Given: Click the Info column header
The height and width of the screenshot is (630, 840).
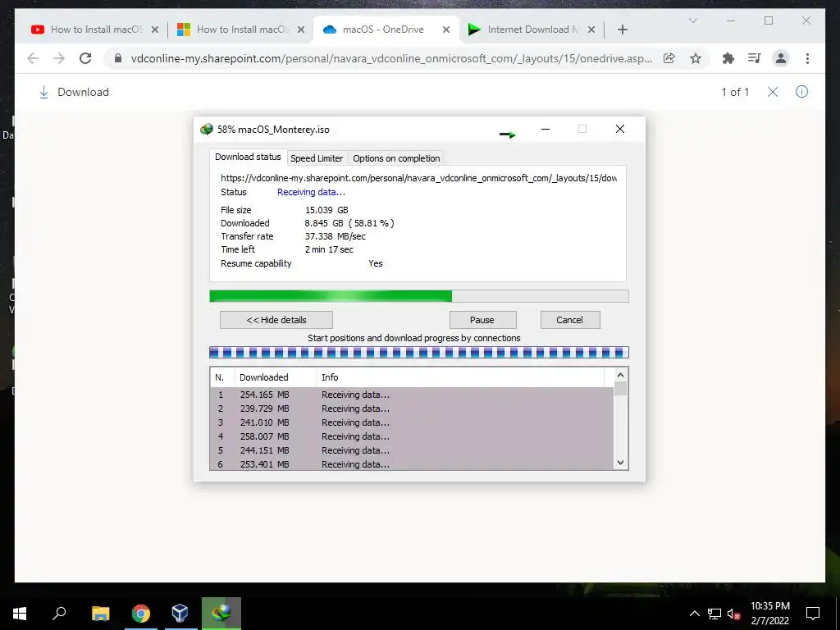Looking at the screenshot, I should tap(460, 377).
